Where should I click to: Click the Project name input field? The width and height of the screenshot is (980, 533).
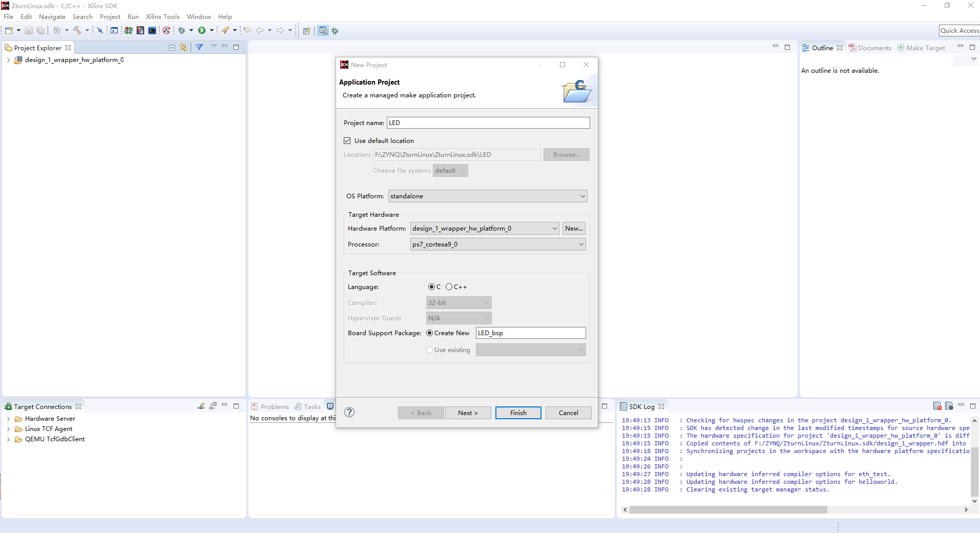pos(488,123)
